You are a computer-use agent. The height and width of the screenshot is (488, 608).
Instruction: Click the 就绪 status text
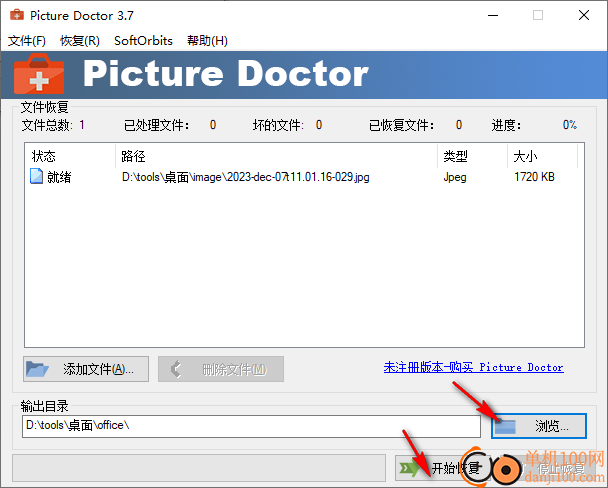(x=59, y=177)
